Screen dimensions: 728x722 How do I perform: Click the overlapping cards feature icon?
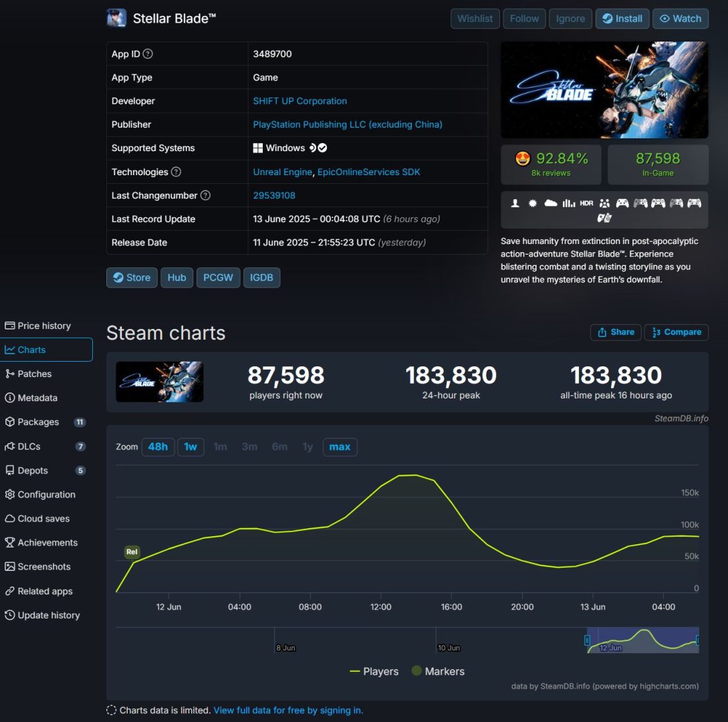point(604,218)
